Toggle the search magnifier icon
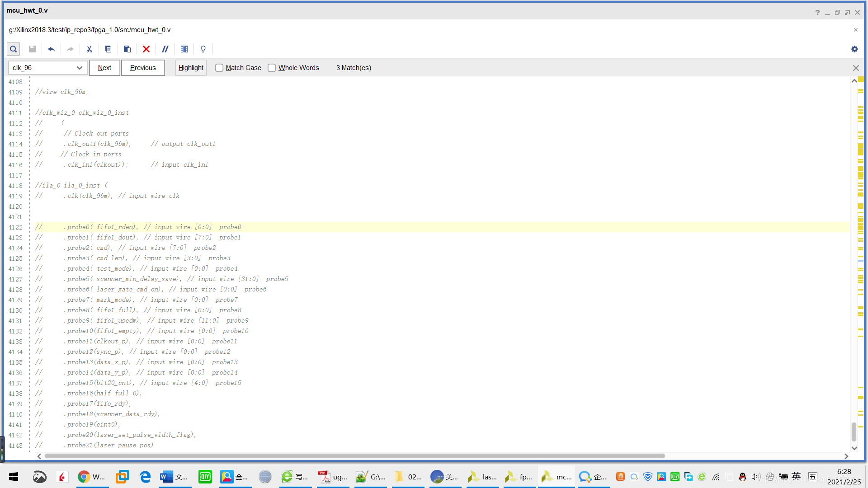 tap(14, 49)
